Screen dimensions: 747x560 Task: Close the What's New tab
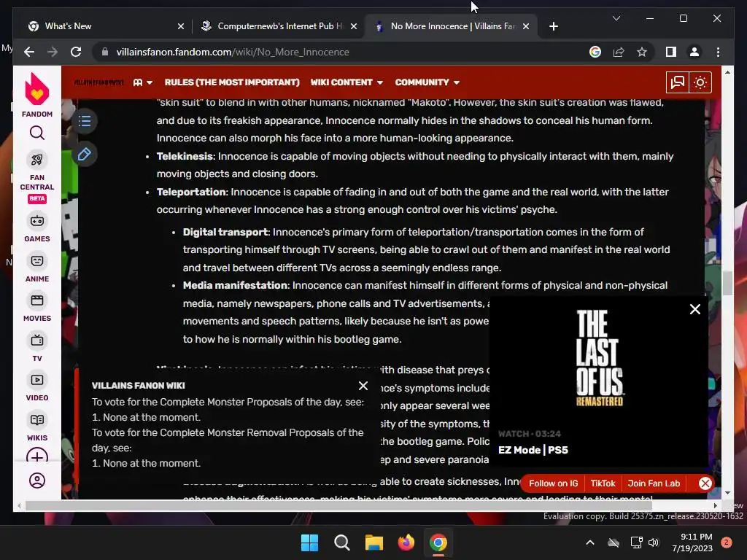[x=181, y=27]
